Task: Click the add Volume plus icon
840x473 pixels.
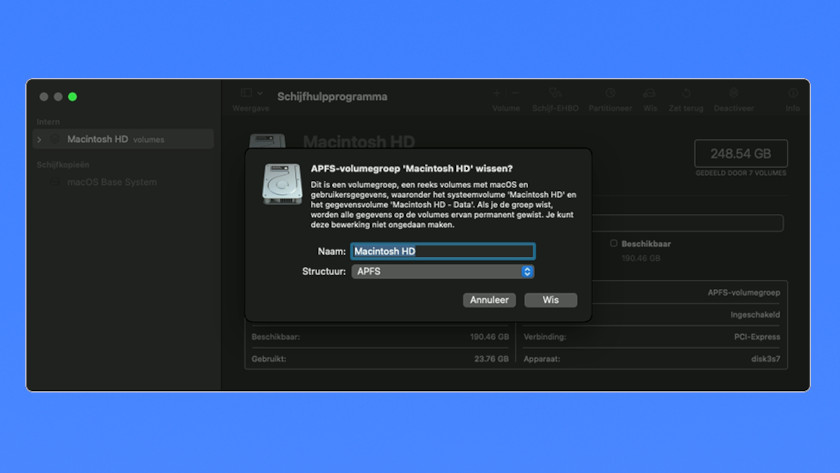Action: click(497, 93)
